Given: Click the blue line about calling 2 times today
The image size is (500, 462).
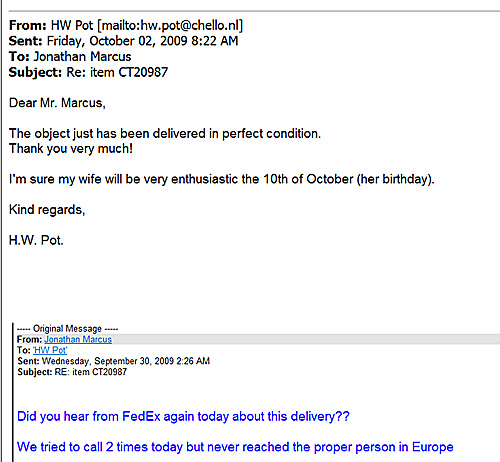Looking at the screenshot, I should click(235, 447).
